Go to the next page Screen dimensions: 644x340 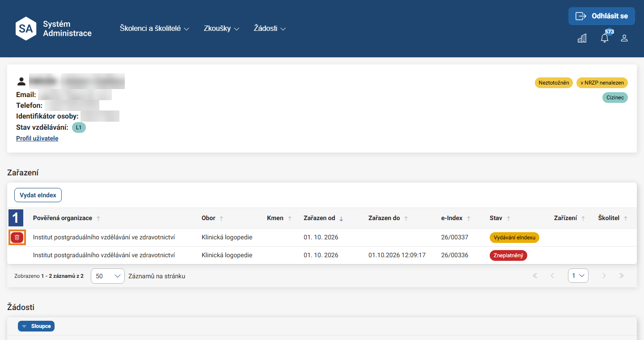(604, 276)
